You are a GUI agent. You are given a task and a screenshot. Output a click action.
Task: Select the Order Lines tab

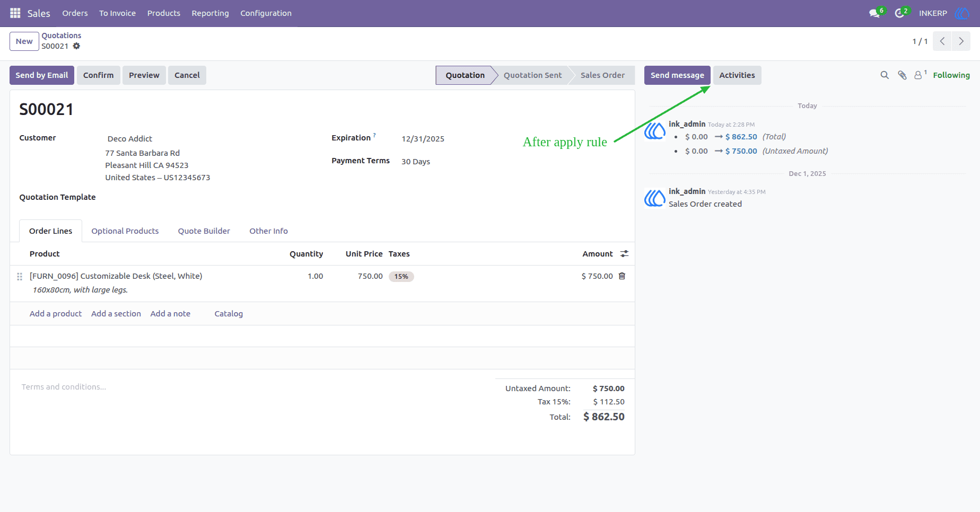click(51, 231)
